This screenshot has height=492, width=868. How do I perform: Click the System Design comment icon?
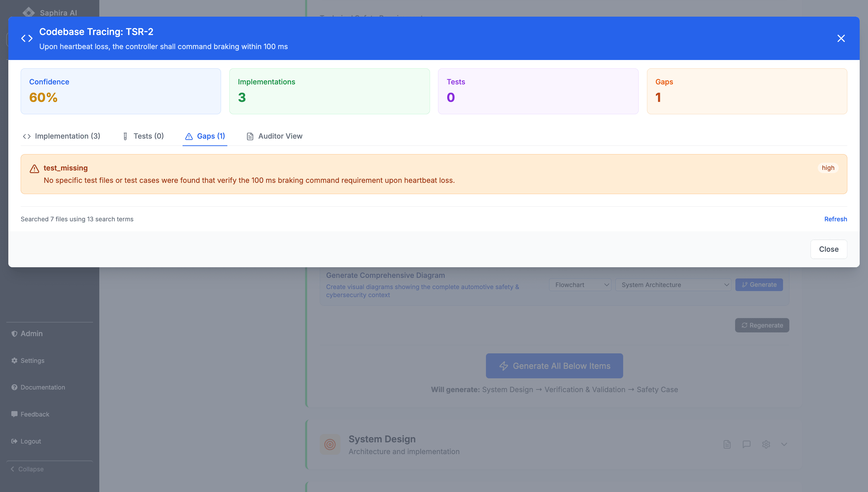746,444
